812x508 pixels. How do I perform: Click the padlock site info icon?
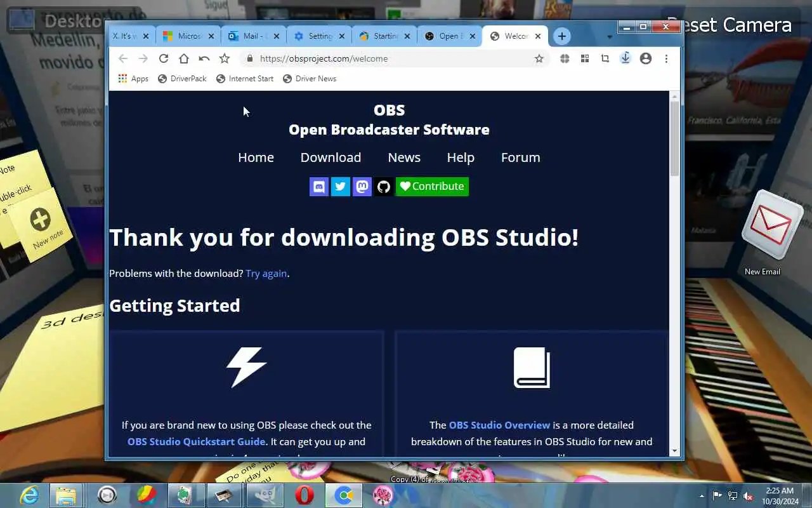pos(250,58)
